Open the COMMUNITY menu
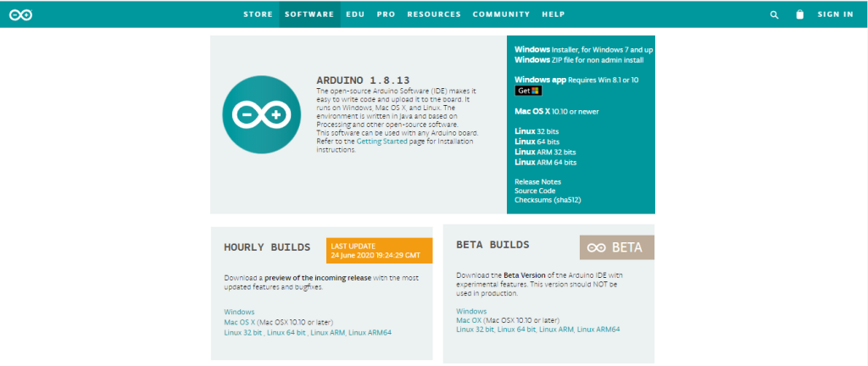This screenshot has height=366, width=868. 501,14
